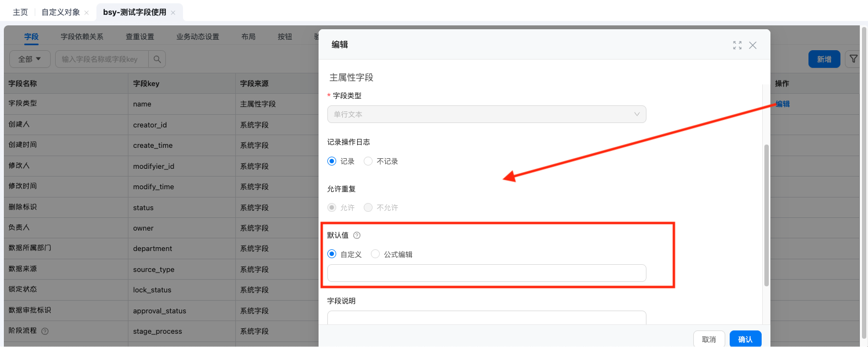Select the 不允许 radio option
Image resolution: width=868 pixels, height=347 pixels.
point(368,207)
